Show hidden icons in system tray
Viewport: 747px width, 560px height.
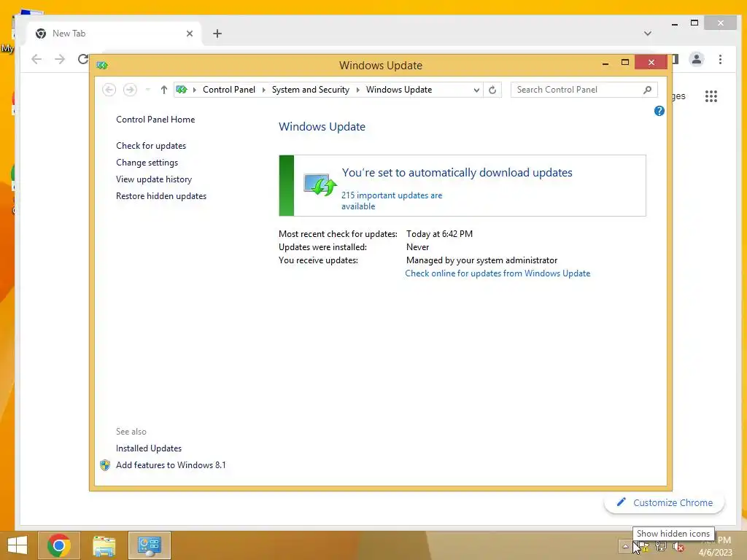pos(625,546)
